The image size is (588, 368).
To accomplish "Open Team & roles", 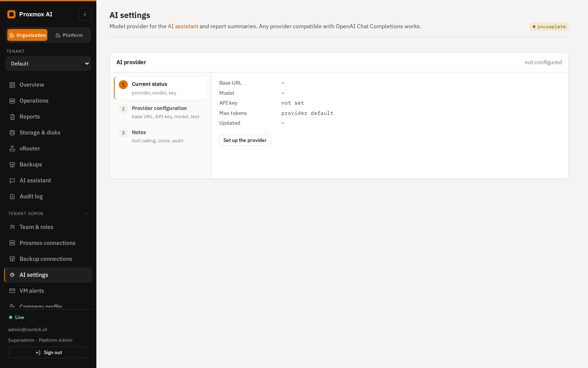I will pos(48,227).
